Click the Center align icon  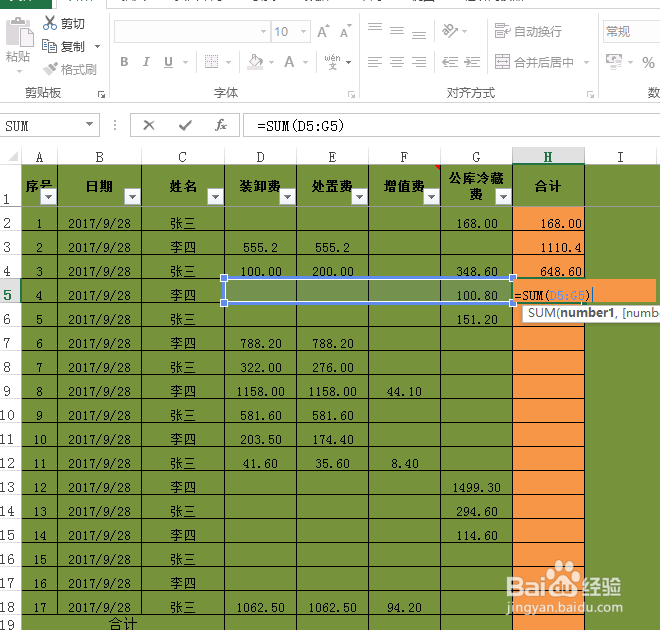click(397, 62)
